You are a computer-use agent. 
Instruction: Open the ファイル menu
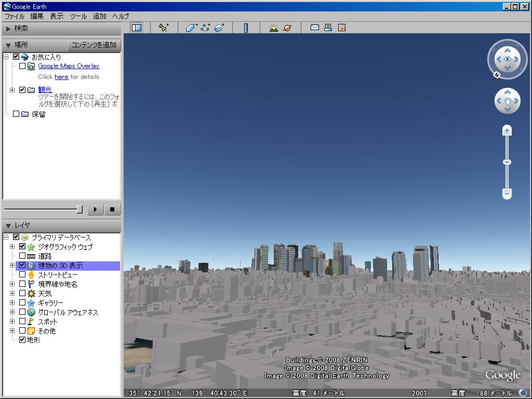click(x=14, y=16)
